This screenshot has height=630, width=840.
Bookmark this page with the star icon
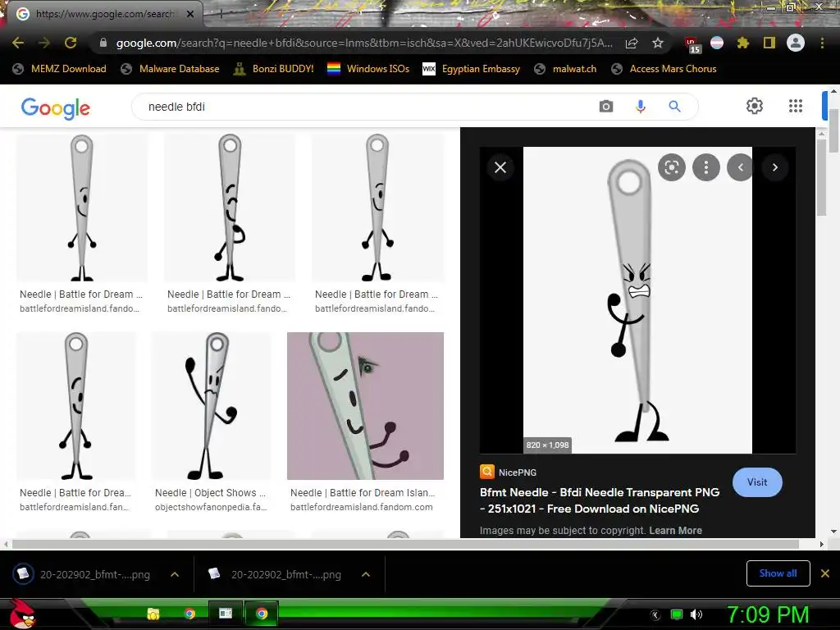click(x=658, y=43)
